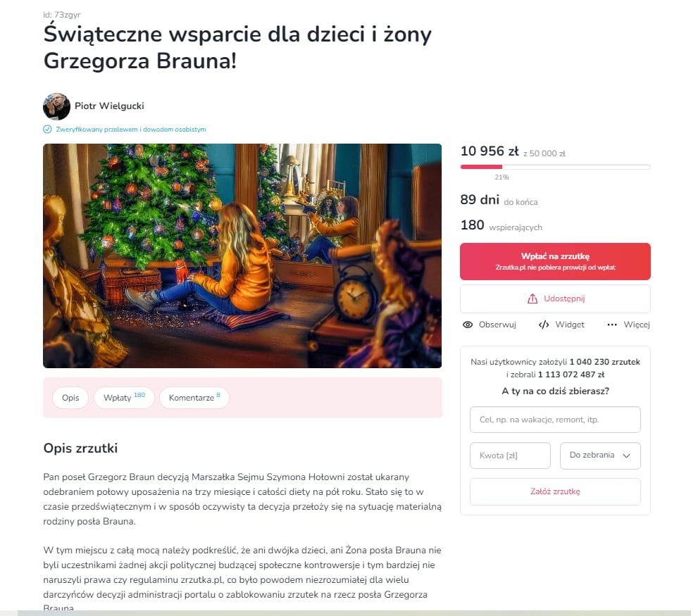This screenshot has height=616, width=691.
Task: Click the dropdown chevron in Do zebrania
Action: point(626,455)
